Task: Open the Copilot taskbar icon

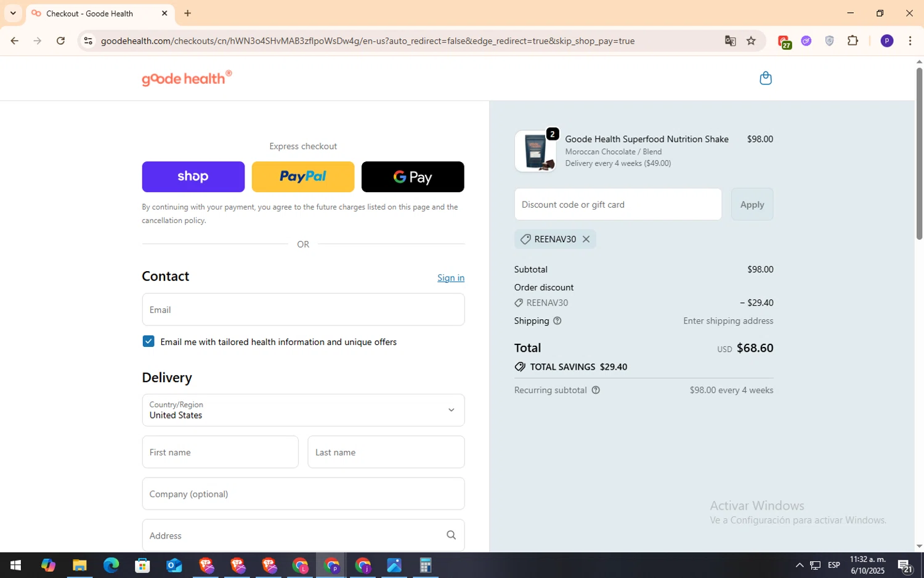Action: pyautogui.click(x=48, y=565)
